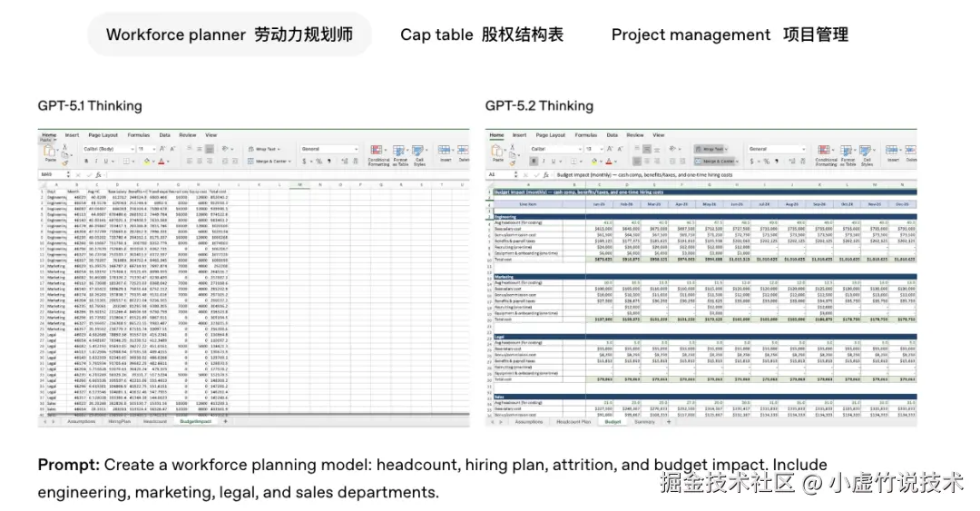The image size is (980, 511).
Task: Click yellow fill color in GPT-5.1 spreadsheet
Action: 146,162
